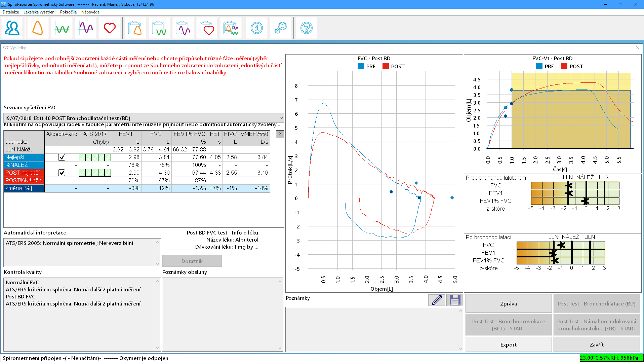Toggle the first ATS 2017 quality marker
This screenshot has height=362, width=644.
tap(82, 157)
